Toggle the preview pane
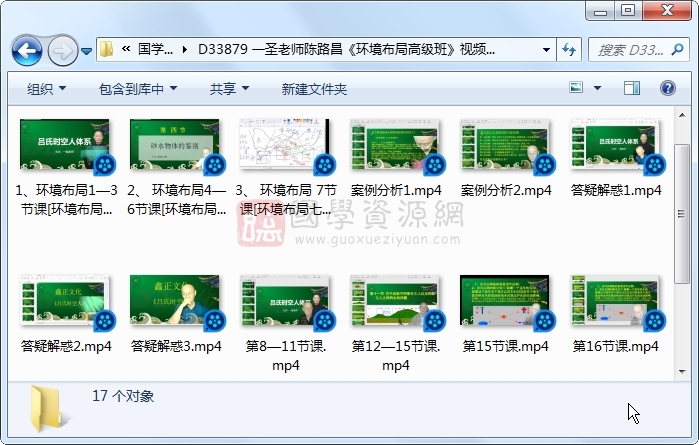 pos(632,88)
